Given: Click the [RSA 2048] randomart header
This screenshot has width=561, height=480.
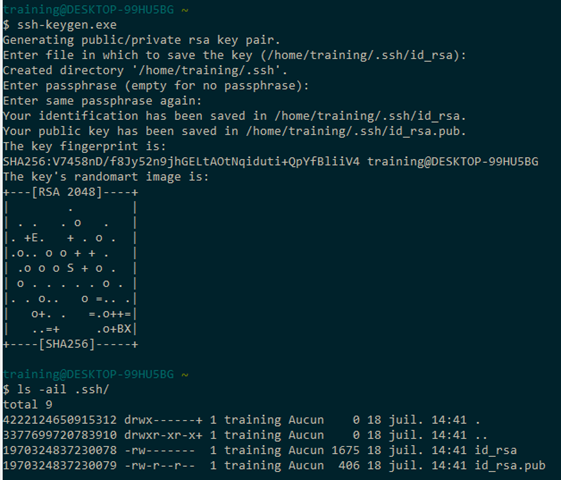Looking at the screenshot, I should coord(67,192).
